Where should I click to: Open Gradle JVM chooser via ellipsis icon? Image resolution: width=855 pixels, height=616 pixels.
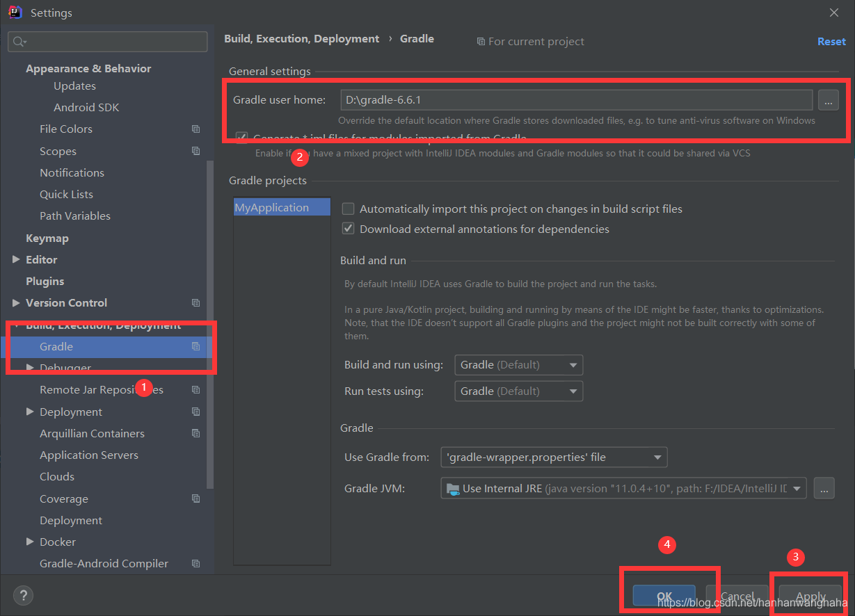click(824, 488)
